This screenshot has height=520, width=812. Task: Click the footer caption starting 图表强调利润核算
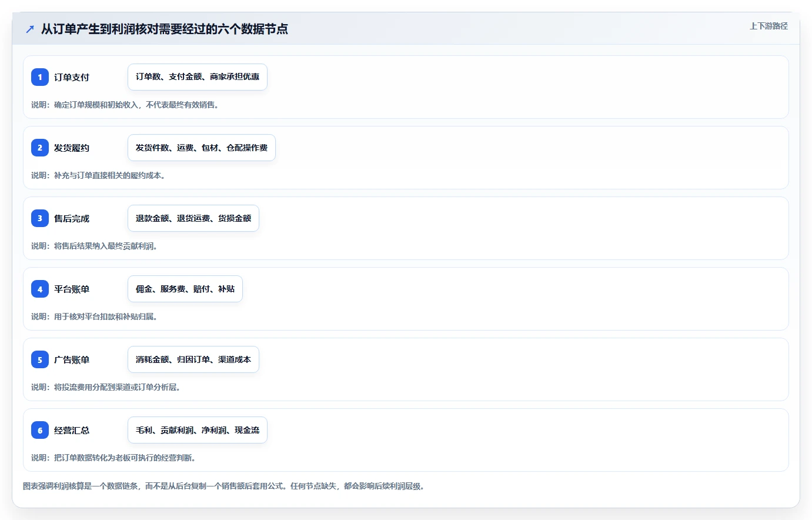click(x=224, y=486)
